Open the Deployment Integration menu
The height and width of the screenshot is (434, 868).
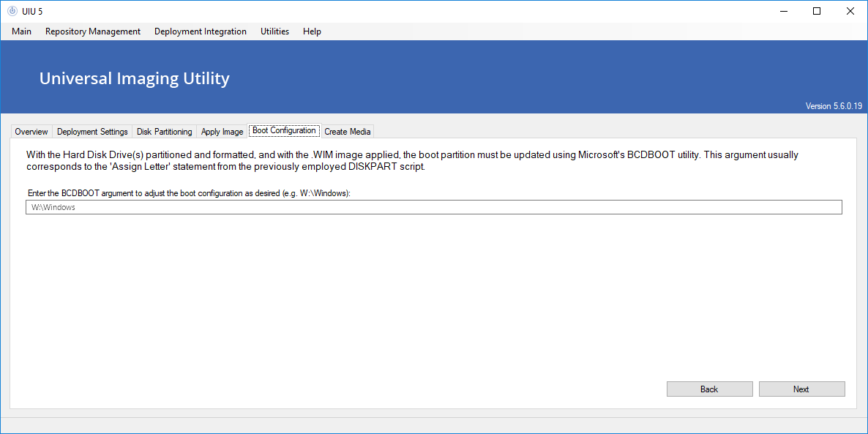pyautogui.click(x=201, y=31)
